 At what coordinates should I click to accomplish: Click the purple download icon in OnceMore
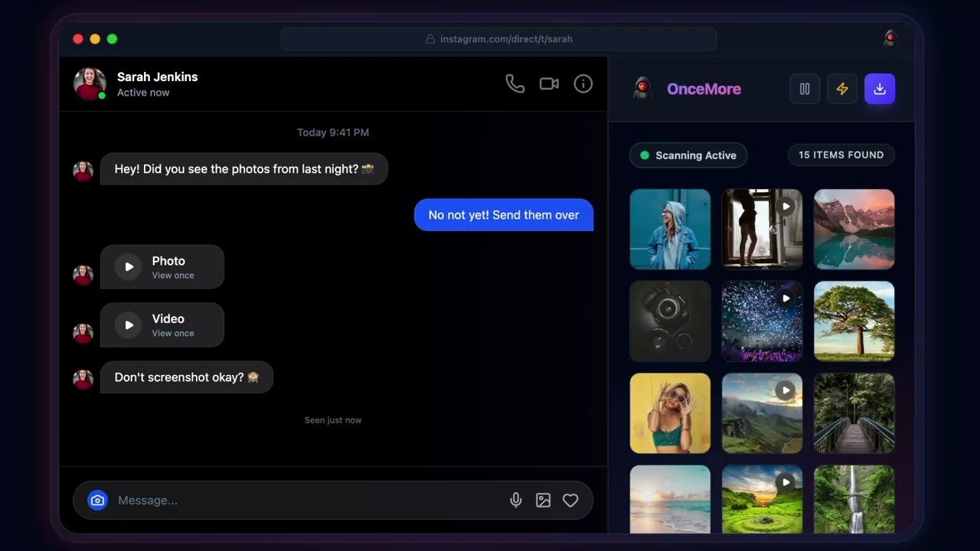880,89
